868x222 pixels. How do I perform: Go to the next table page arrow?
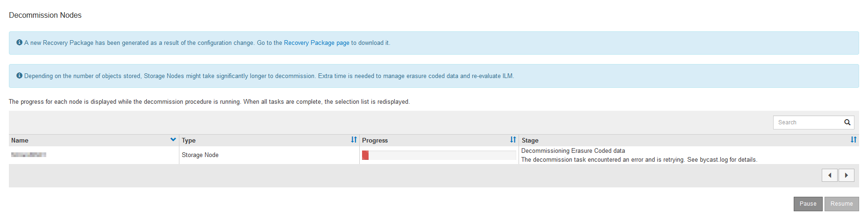tap(846, 175)
